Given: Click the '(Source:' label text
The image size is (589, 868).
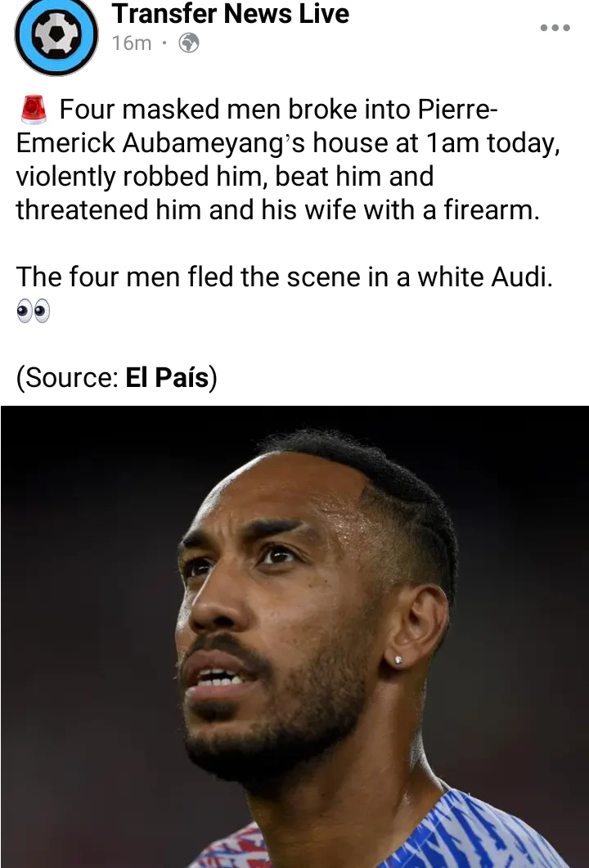Looking at the screenshot, I should pos(67,378).
